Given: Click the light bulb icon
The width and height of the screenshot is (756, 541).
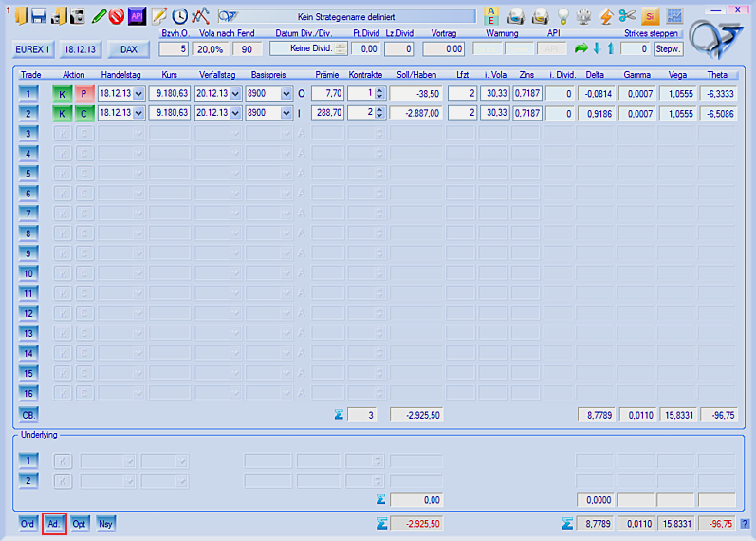Looking at the screenshot, I should (562, 16).
